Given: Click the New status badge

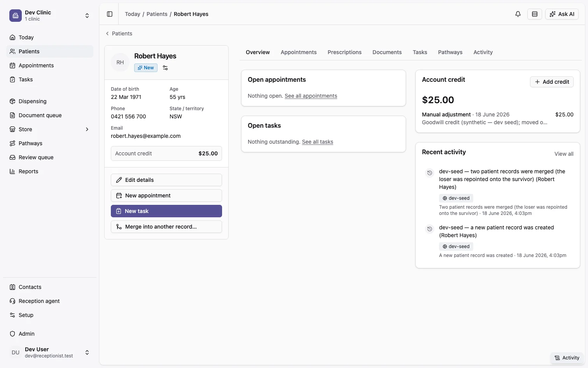Looking at the screenshot, I should point(146,68).
